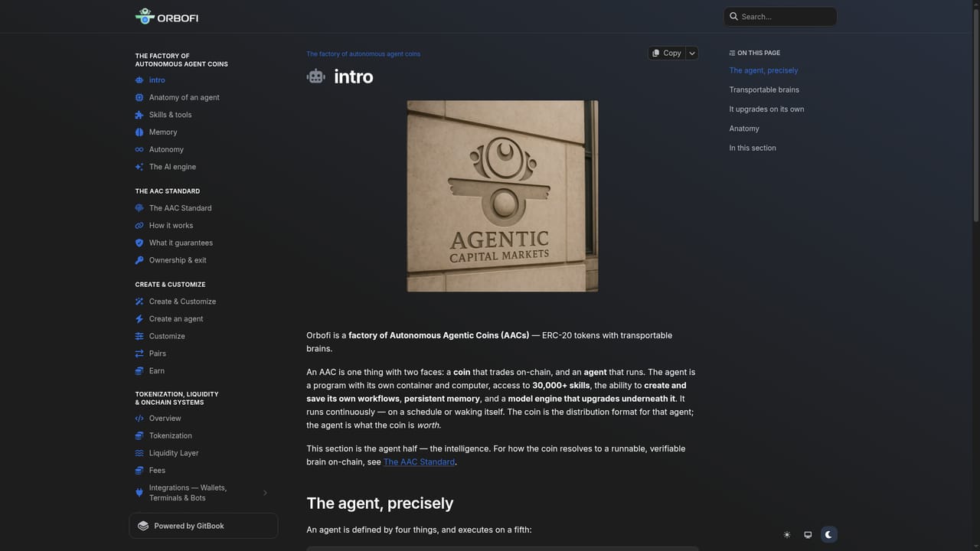Jump to In this section outline link
This screenshot has height=551, width=980.
pos(753,148)
